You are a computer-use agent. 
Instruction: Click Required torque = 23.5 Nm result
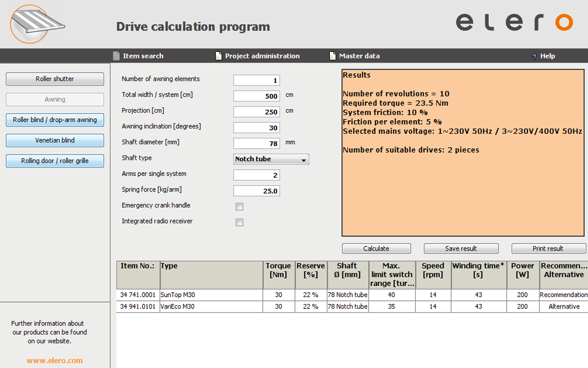coord(396,103)
